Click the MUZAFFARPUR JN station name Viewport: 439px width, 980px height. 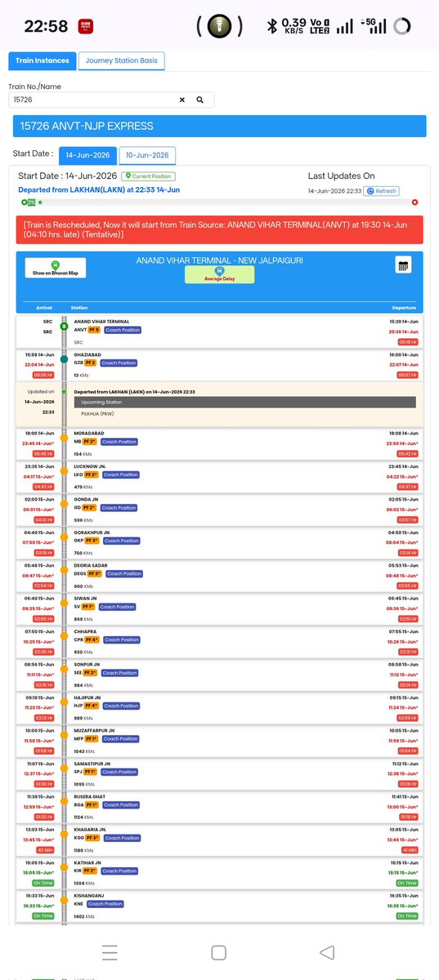coord(94,731)
